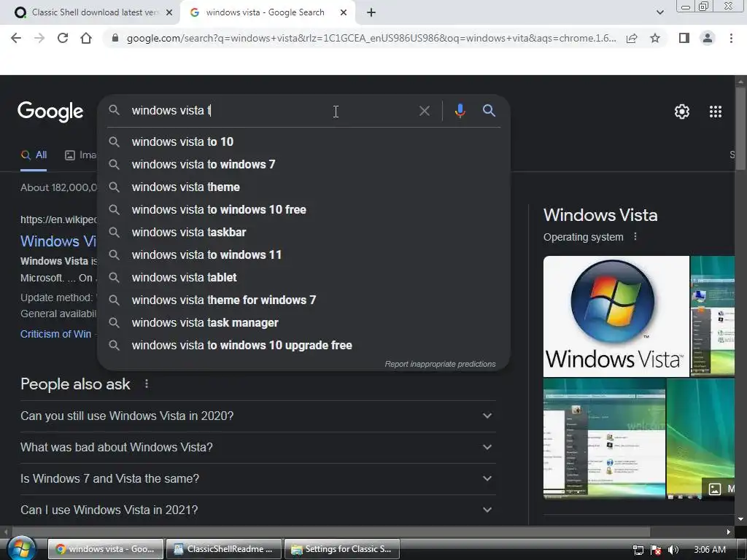
Task: Go back with the browser back arrow
Action: [x=16, y=38]
